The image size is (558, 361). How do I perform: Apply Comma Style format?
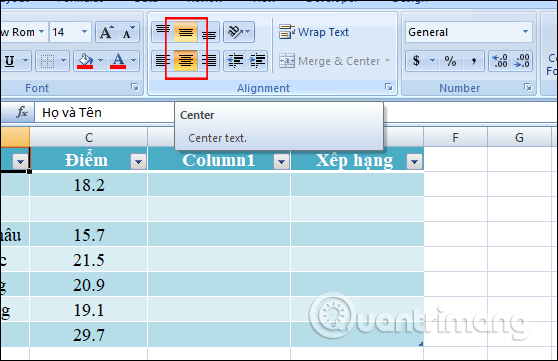[474, 61]
